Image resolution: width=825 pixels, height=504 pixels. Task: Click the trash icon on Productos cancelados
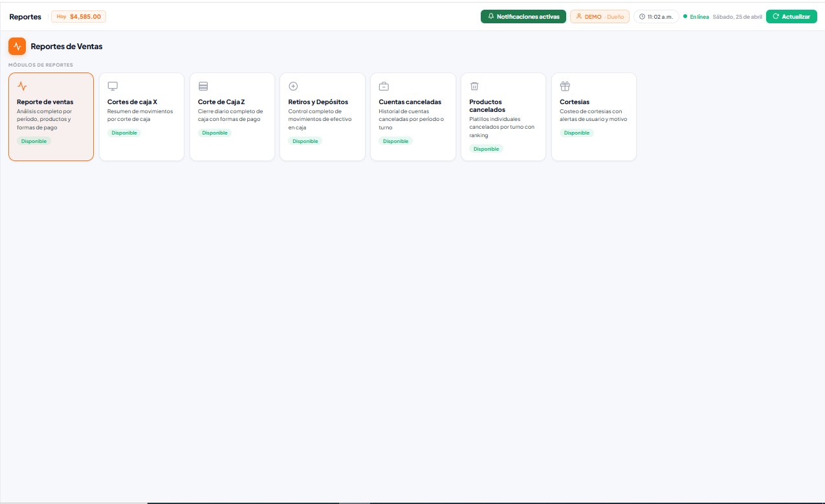pos(474,86)
